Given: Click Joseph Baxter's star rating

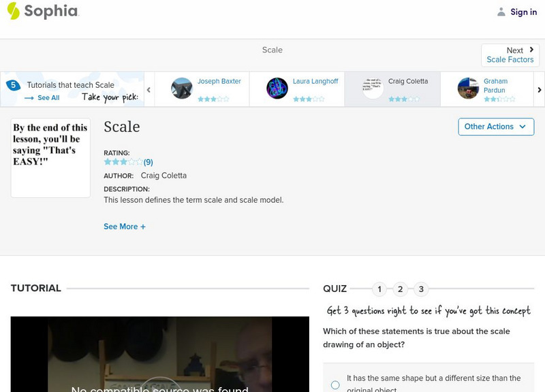Looking at the screenshot, I should 215,98.
